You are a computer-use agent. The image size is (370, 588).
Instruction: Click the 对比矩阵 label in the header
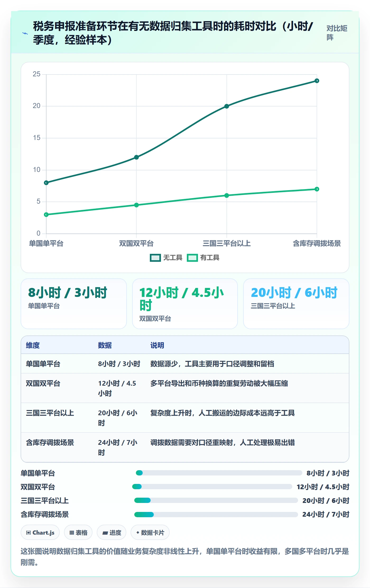pyautogui.click(x=337, y=33)
